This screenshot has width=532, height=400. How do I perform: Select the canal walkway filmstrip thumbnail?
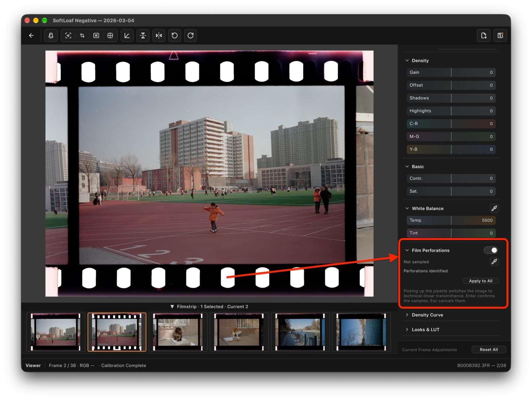coord(300,332)
